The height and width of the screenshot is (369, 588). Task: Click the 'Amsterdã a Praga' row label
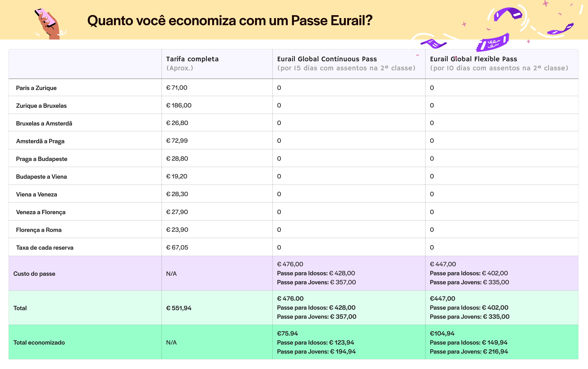pyautogui.click(x=40, y=141)
